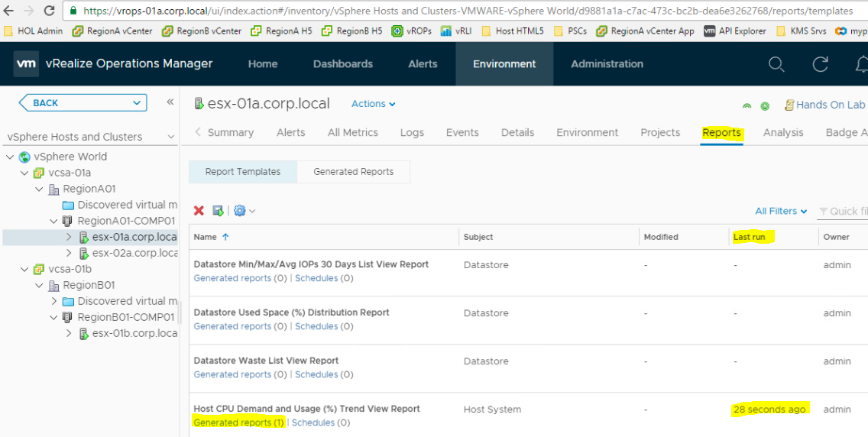The width and height of the screenshot is (868, 437).
Task: Open the HOL Admin bookmark folder
Action: click(33, 31)
